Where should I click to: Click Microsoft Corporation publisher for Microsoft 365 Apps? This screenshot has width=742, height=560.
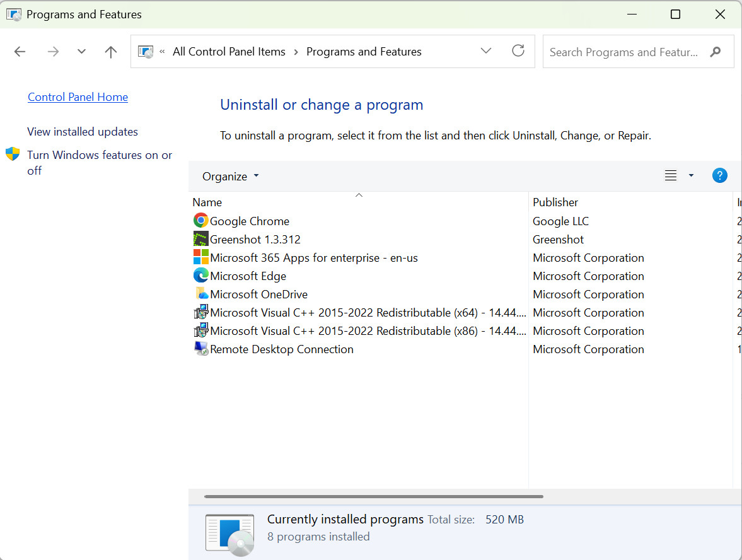click(x=588, y=258)
